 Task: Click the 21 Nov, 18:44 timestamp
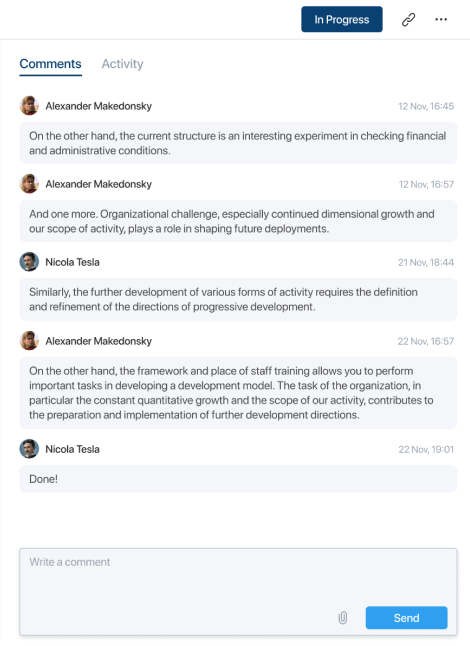pos(426,262)
